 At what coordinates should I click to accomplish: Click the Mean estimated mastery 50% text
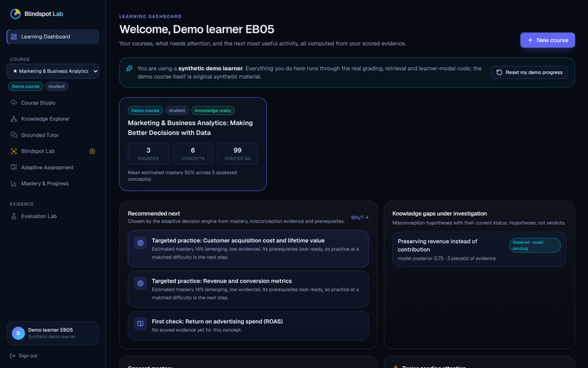182,176
